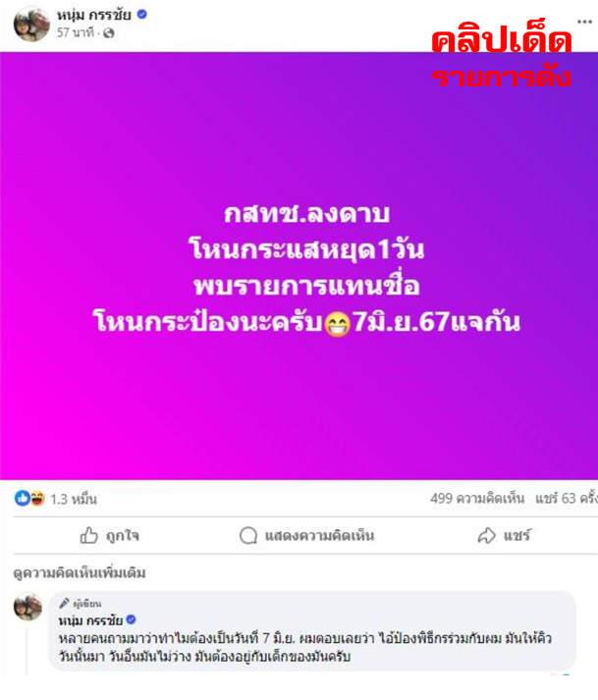Click the verified badge beside post author name
598x700 pixels.
coord(142,15)
